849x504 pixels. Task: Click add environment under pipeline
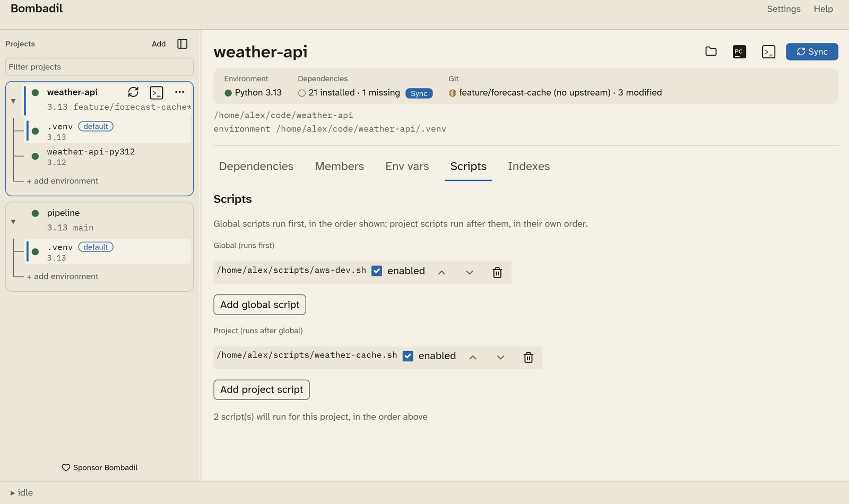[63, 276]
